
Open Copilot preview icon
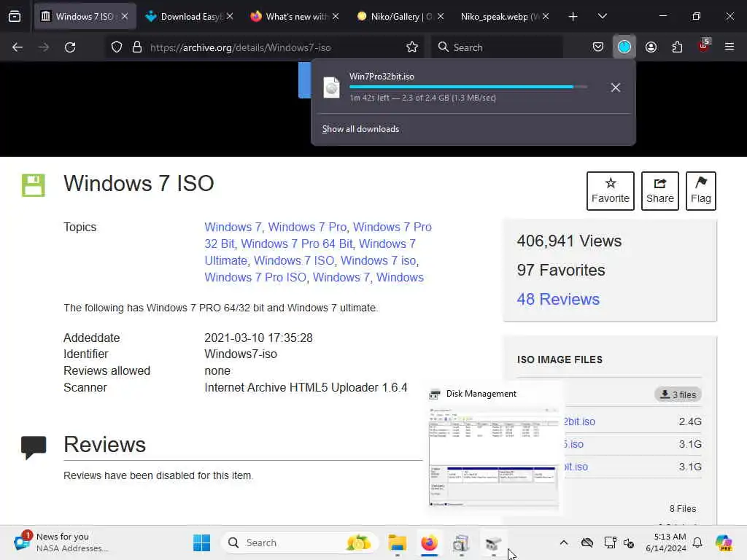pos(724,542)
